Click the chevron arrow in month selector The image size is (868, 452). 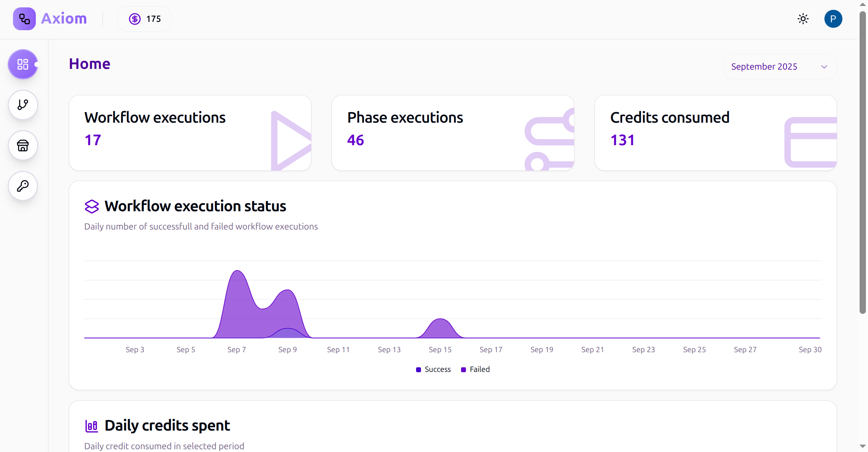click(x=824, y=67)
